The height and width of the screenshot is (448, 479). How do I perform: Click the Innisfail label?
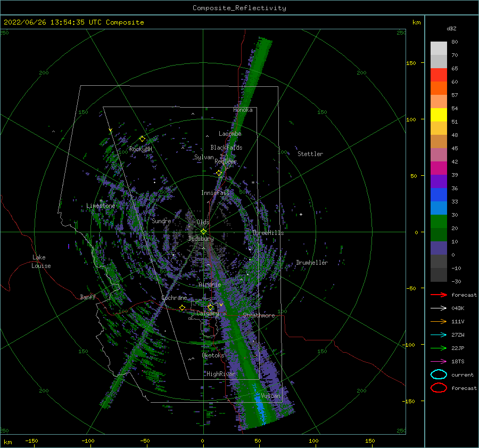point(215,193)
